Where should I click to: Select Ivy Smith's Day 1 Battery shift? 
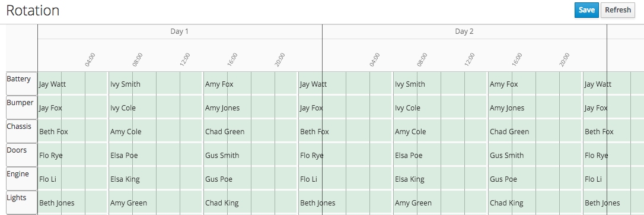pos(155,84)
